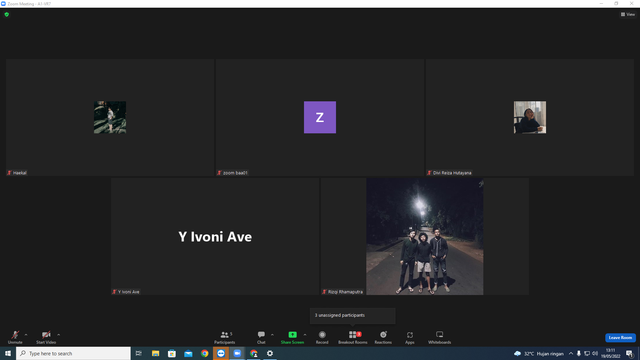This screenshot has height=360, width=640.
Task: Select Haekal's profile picture thumbnail
Action: pos(110,117)
